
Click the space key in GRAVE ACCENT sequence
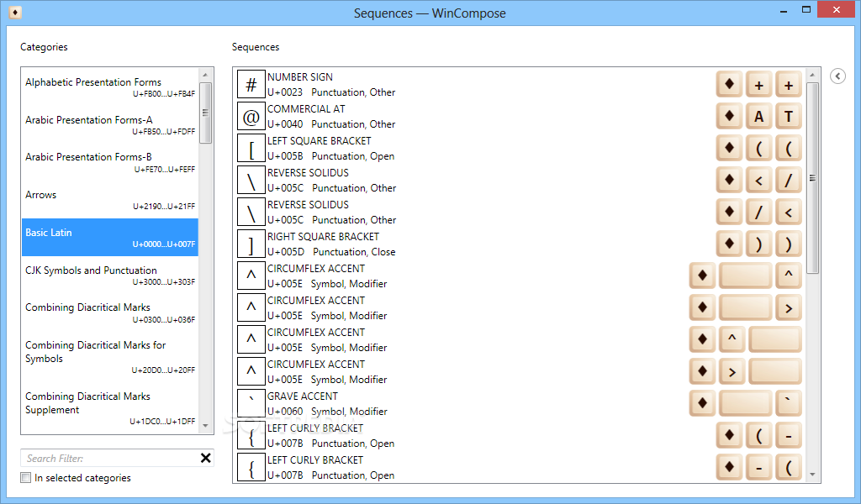[745, 403]
